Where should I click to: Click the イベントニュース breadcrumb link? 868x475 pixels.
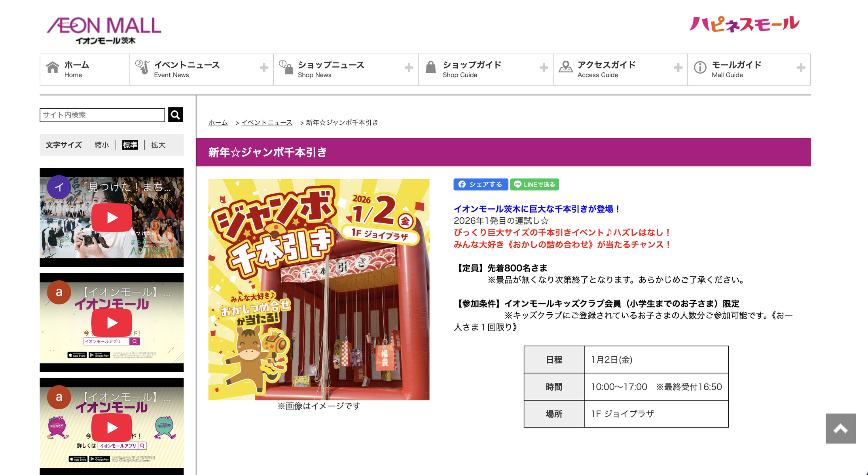pyautogui.click(x=267, y=123)
